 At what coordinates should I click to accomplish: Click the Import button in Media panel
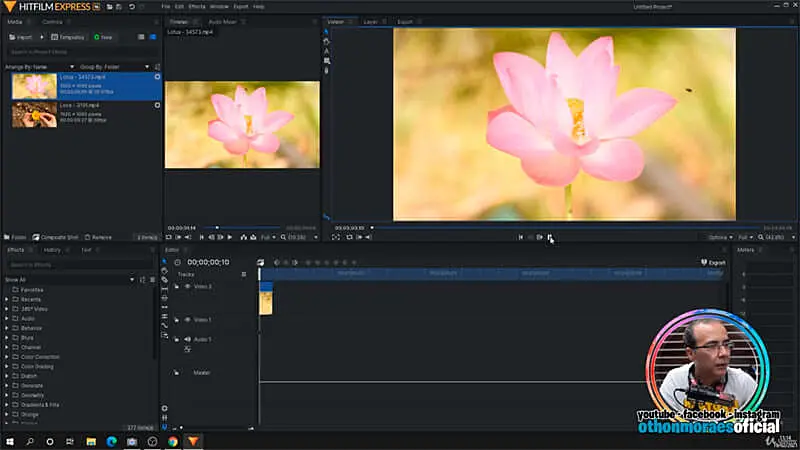21,37
